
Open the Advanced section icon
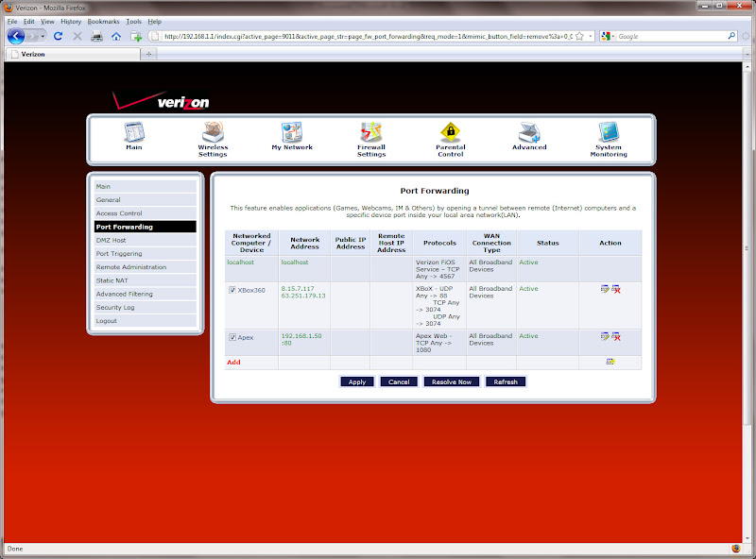[529, 132]
